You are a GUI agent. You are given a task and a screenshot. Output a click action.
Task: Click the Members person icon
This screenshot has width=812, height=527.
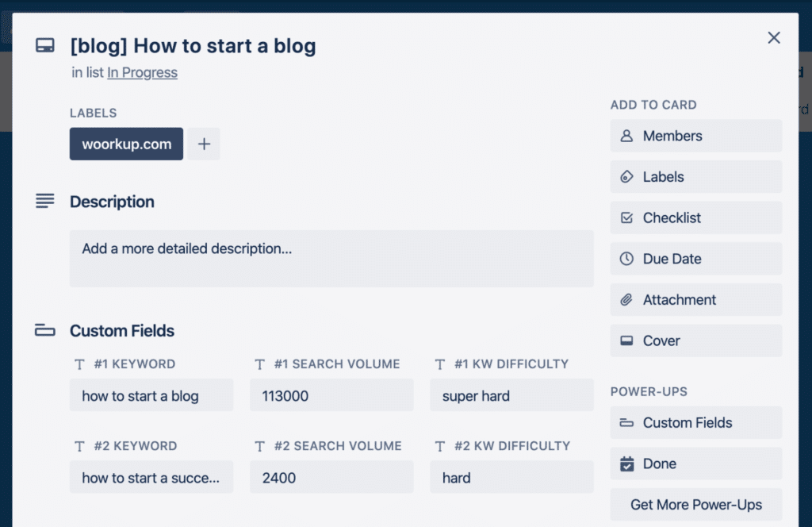(x=627, y=135)
